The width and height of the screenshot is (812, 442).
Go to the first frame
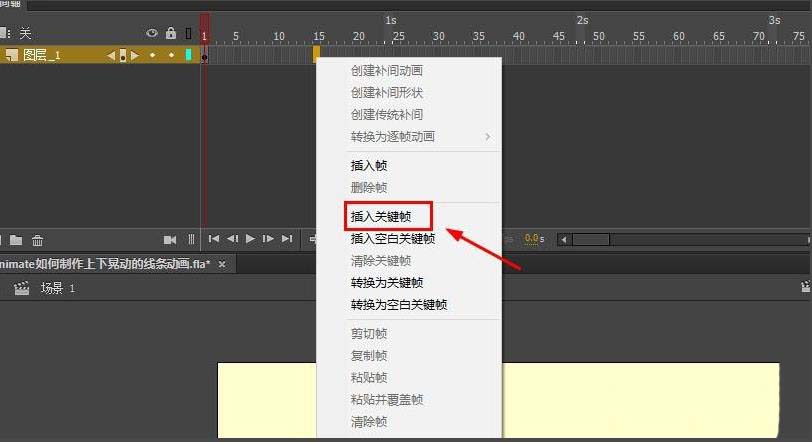[213, 239]
